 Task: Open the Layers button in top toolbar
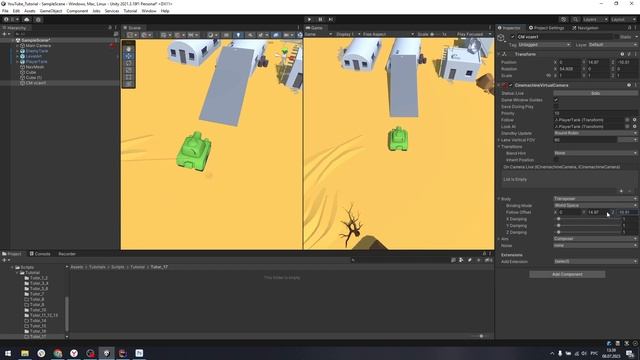(x=595, y=19)
